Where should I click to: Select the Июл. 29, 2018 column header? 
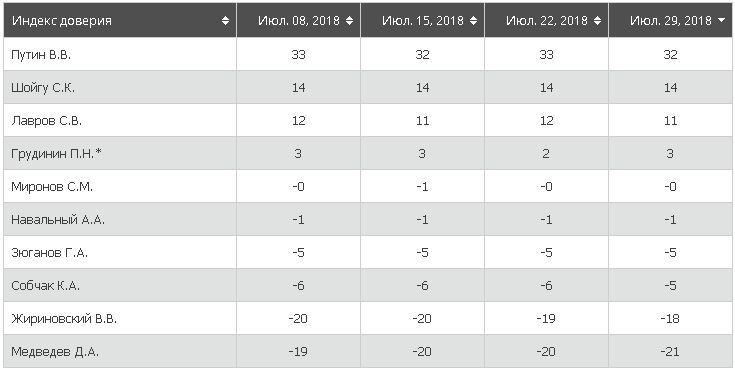[x=671, y=21]
